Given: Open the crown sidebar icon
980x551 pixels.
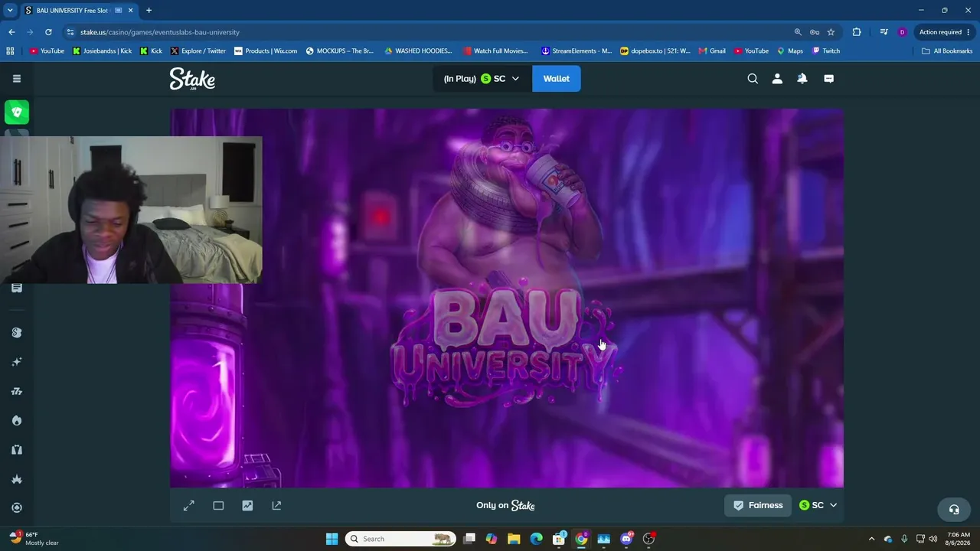Looking at the screenshot, I should coord(17,479).
